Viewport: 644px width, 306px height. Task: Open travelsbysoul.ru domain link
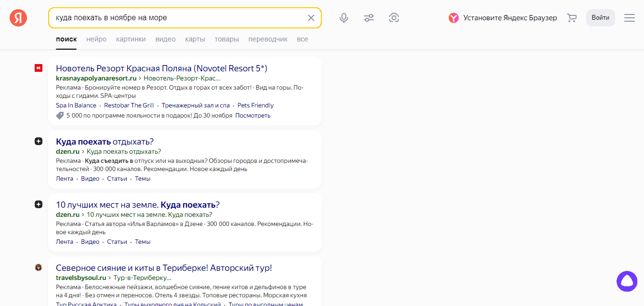click(x=81, y=278)
